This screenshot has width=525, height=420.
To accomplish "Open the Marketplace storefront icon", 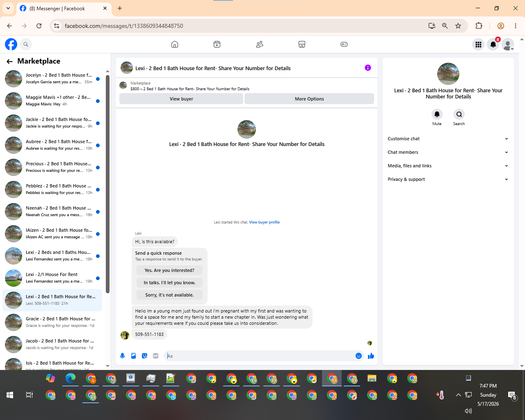I will point(302,44).
